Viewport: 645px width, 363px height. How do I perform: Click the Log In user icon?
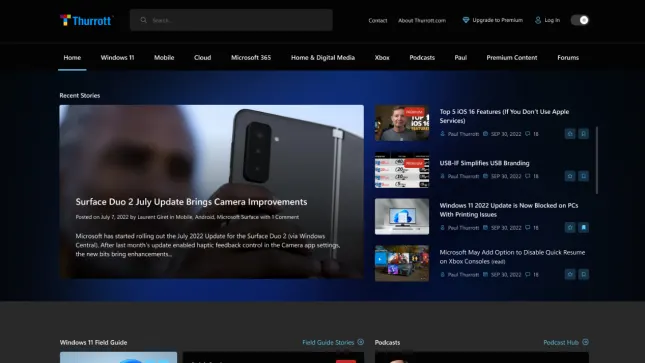pyautogui.click(x=538, y=20)
